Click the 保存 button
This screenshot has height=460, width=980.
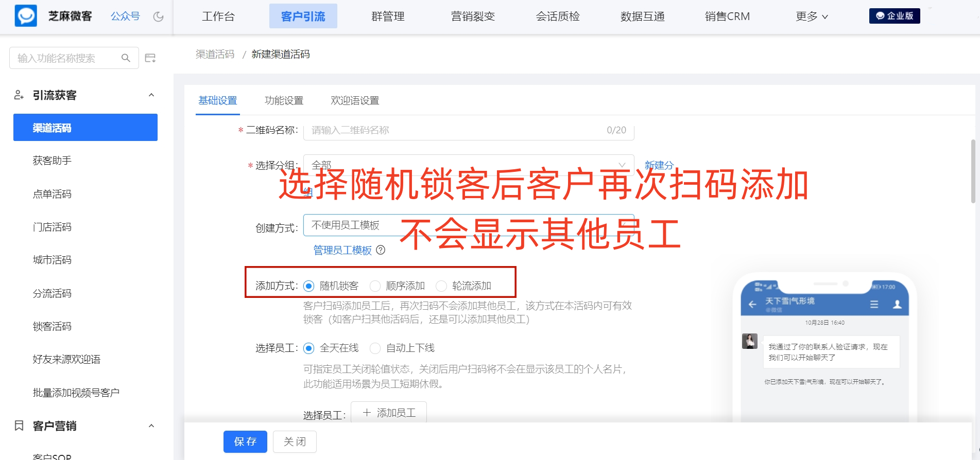tap(245, 441)
